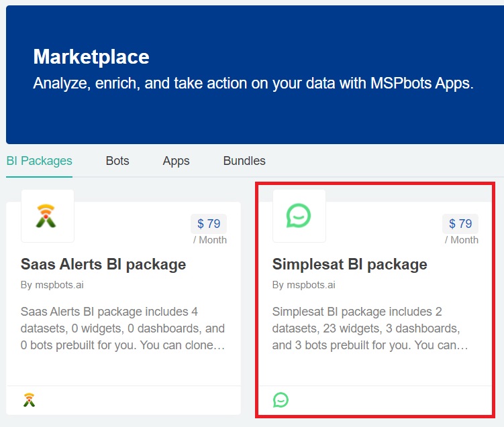
Task: Click the Saas Alerts logo in card header
Action: point(47,216)
